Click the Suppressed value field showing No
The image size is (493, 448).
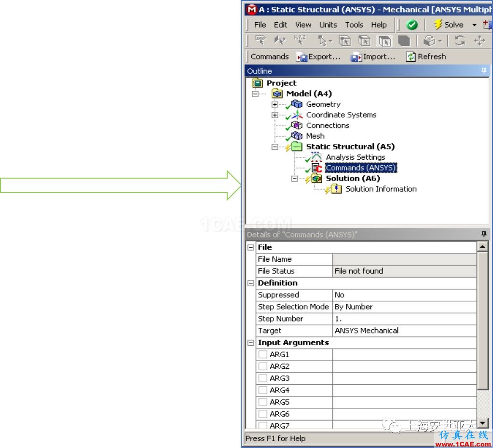(404, 295)
